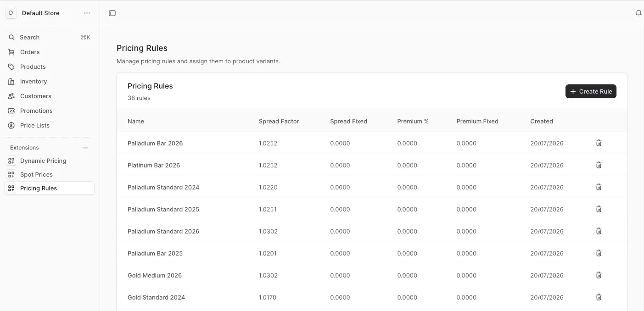Select Palladium Standard 2025 rule name
Image resolution: width=644 pixels, height=311 pixels.
163,209
